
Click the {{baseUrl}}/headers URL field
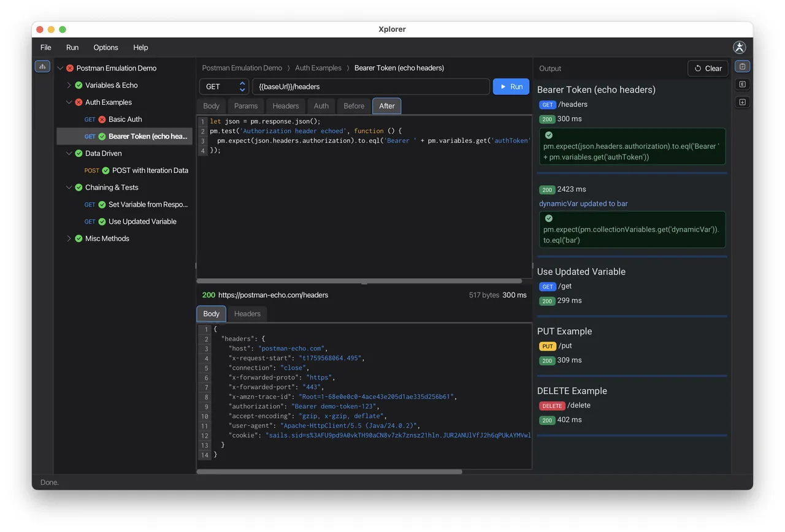coord(371,86)
